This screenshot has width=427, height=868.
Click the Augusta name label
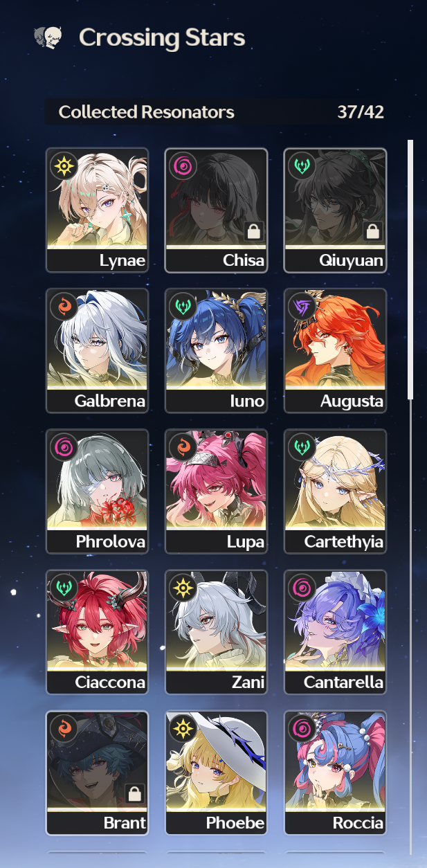pyautogui.click(x=352, y=401)
